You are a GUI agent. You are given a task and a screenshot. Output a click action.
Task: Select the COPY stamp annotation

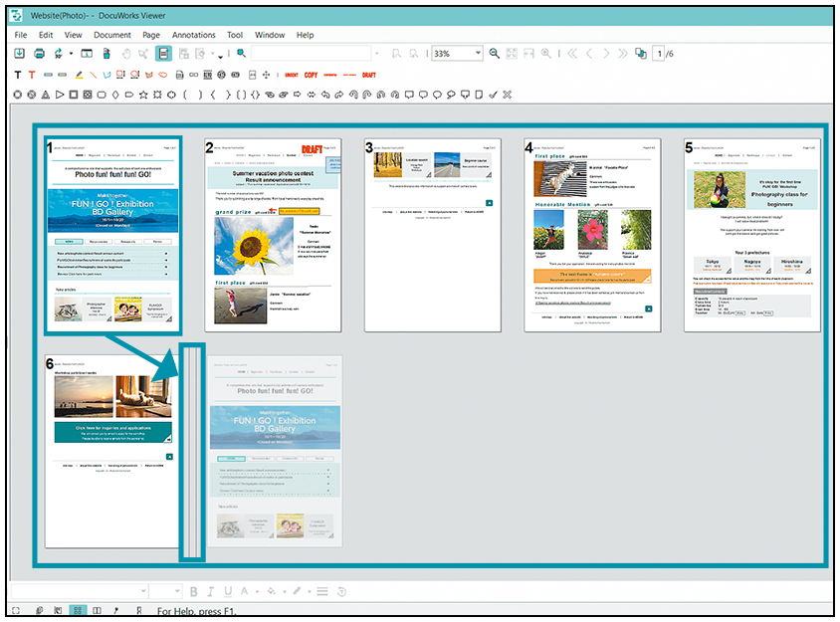coord(312,75)
